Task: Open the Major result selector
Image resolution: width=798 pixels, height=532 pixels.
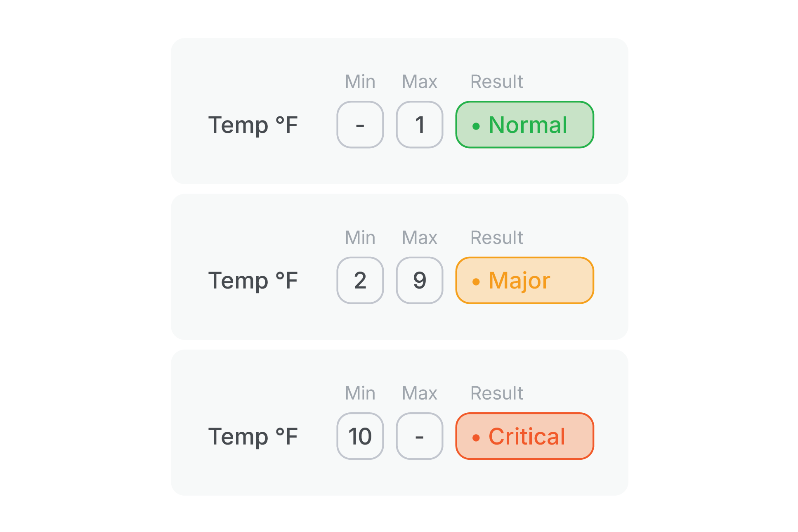Action: 524,280
